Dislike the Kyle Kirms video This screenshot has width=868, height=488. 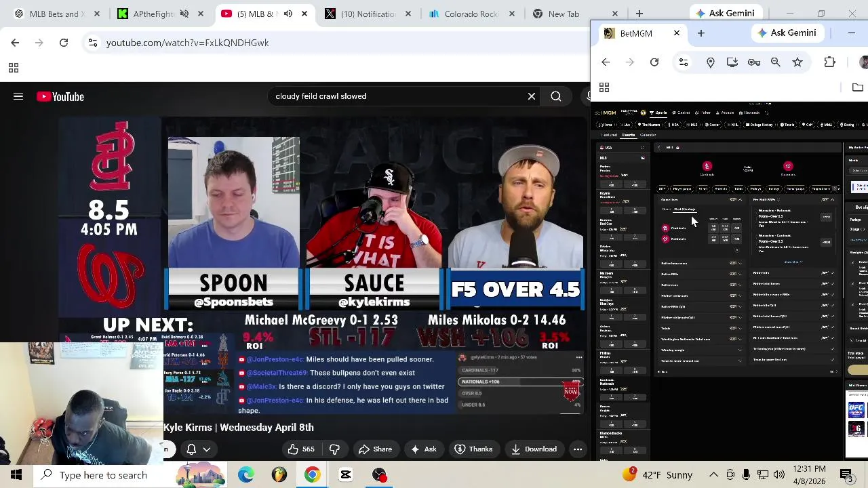point(334,449)
